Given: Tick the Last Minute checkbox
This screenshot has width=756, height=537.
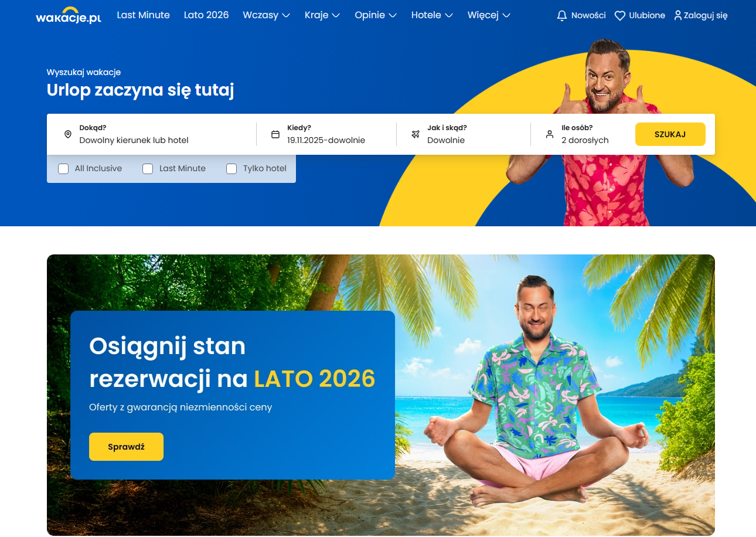Looking at the screenshot, I should 148,169.
